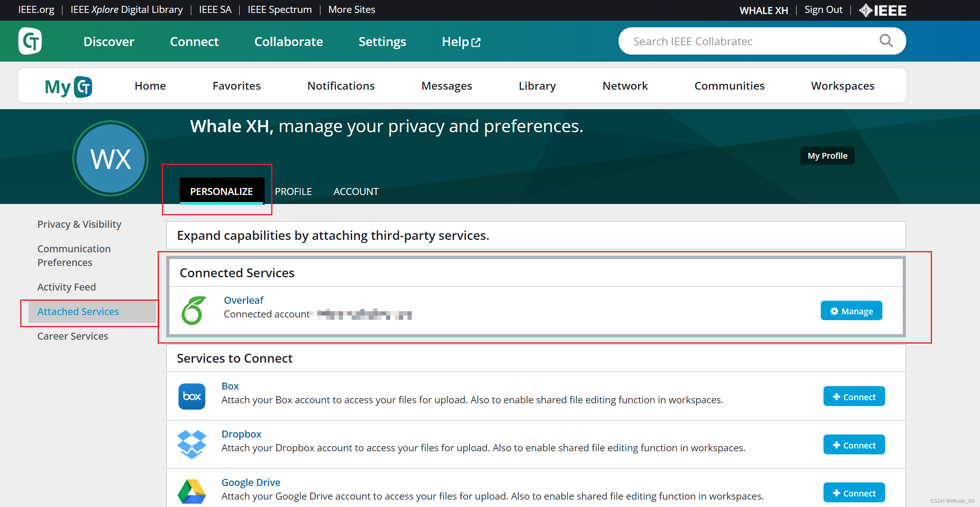Click the Overleaf leaf icon

pos(193,310)
